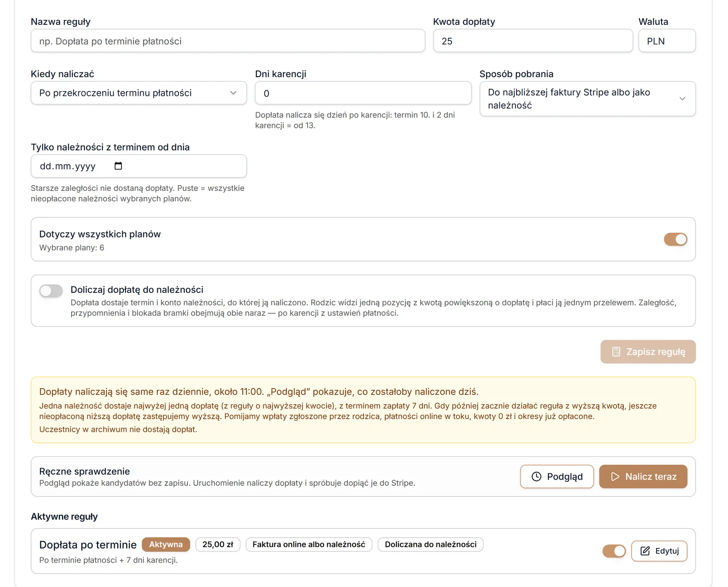The height and width of the screenshot is (587, 728).
Task: Click the pencil icon on Edytuj
Action: 645,551
